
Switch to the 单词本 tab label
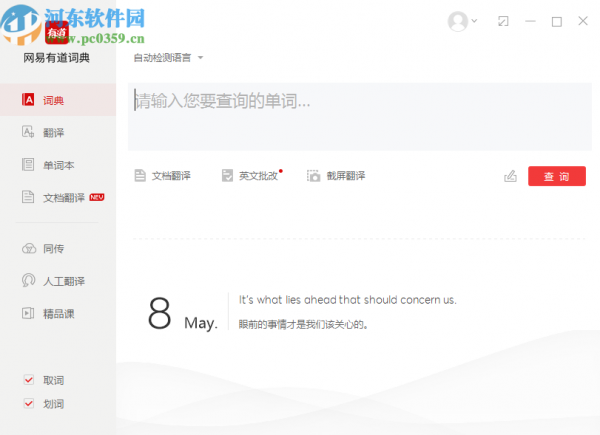59,165
